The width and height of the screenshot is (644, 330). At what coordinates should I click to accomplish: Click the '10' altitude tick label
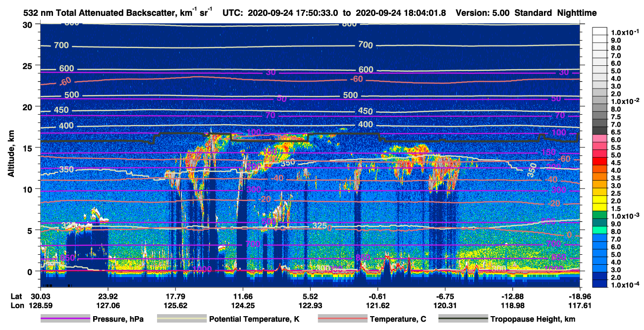(28, 189)
